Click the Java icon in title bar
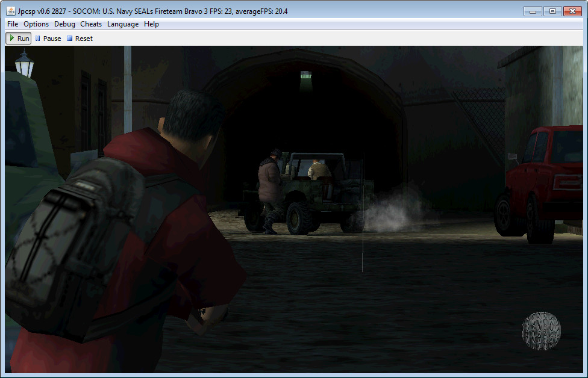The image size is (588, 378). click(11, 11)
